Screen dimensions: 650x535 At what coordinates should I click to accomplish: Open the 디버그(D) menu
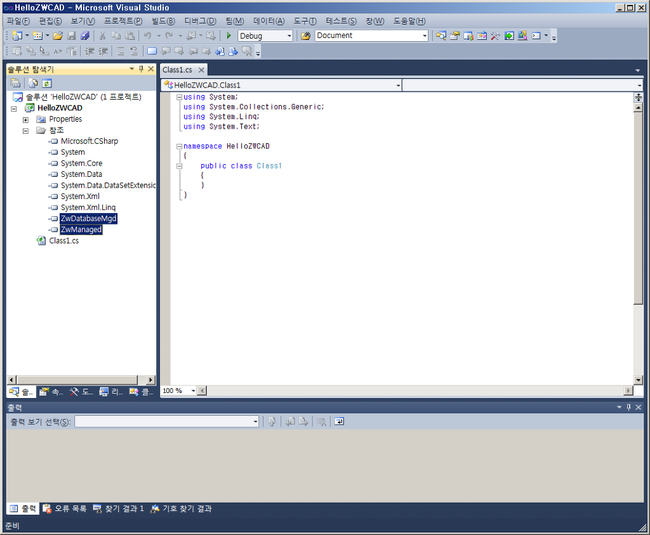pyautogui.click(x=200, y=21)
